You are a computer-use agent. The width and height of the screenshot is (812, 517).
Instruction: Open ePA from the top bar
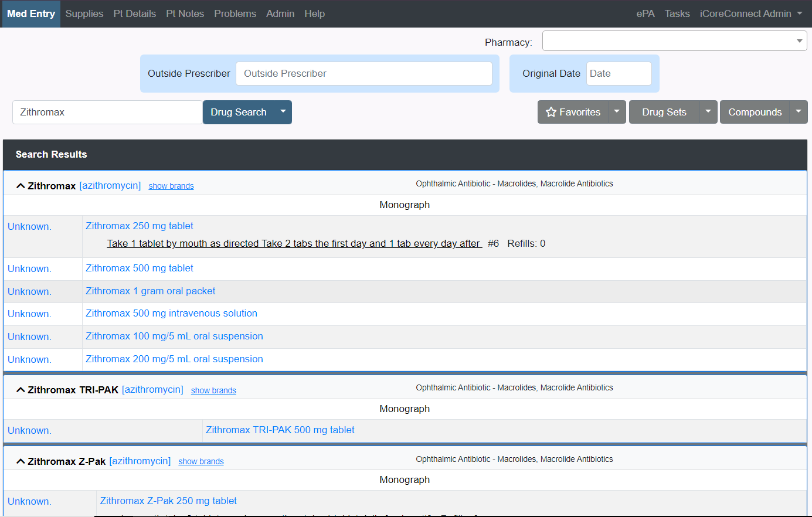click(645, 13)
